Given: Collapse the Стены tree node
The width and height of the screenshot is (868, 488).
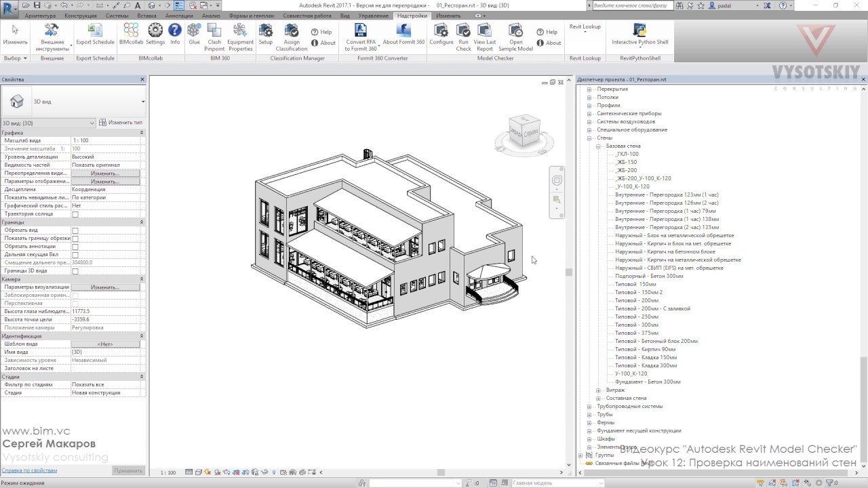Looking at the screenshot, I should pyautogui.click(x=589, y=138).
